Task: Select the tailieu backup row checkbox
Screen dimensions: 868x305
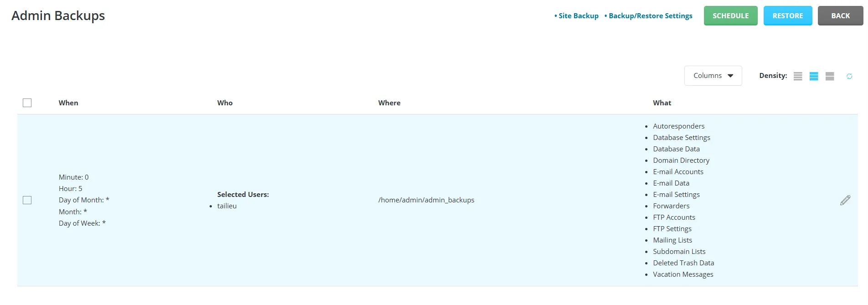Action: point(27,200)
